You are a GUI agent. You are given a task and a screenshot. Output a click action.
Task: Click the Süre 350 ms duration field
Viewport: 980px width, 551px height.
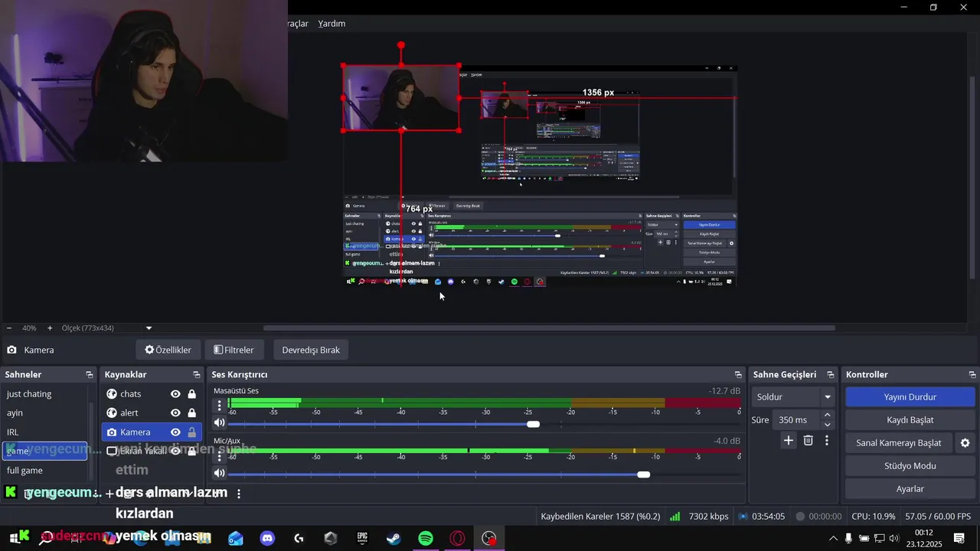795,420
